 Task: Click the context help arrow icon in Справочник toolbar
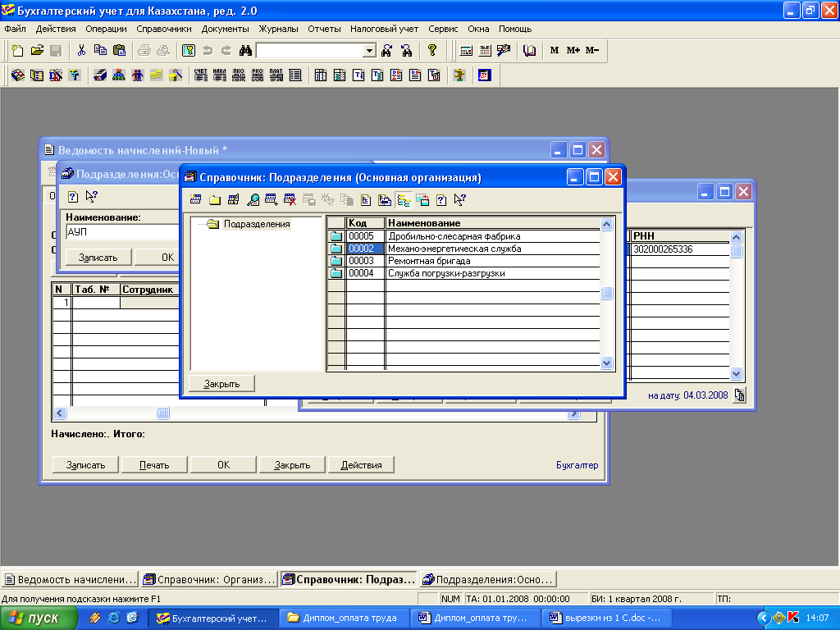click(x=459, y=200)
